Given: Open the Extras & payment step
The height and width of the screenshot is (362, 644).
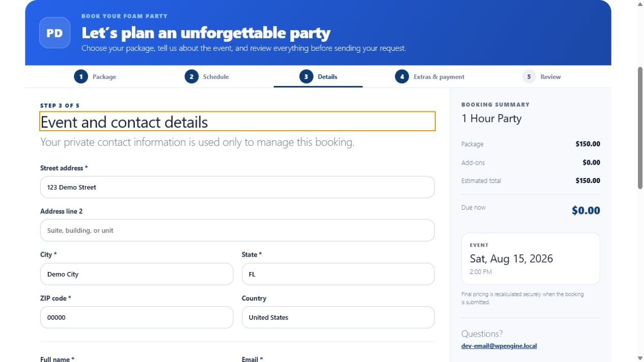Looking at the screenshot, I should (430, 77).
